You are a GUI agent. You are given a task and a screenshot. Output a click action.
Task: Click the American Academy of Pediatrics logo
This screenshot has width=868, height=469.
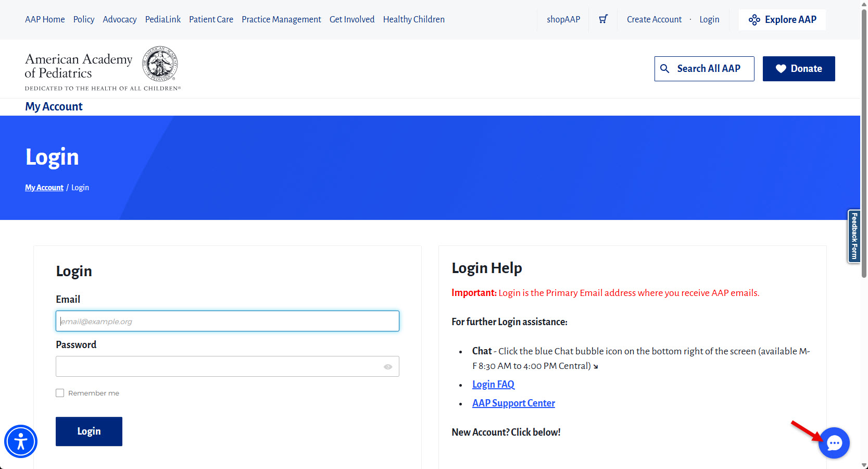[x=103, y=69]
